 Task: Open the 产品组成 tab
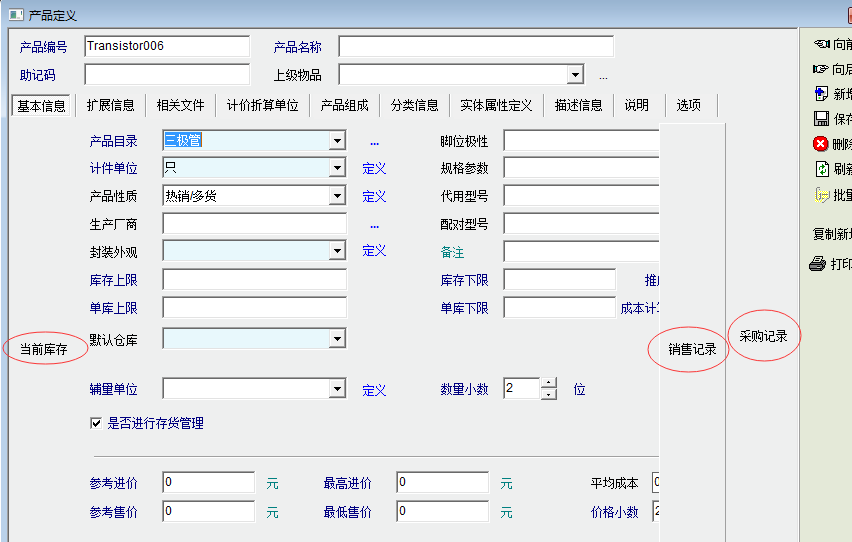pyautogui.click(x=344, y=105)
